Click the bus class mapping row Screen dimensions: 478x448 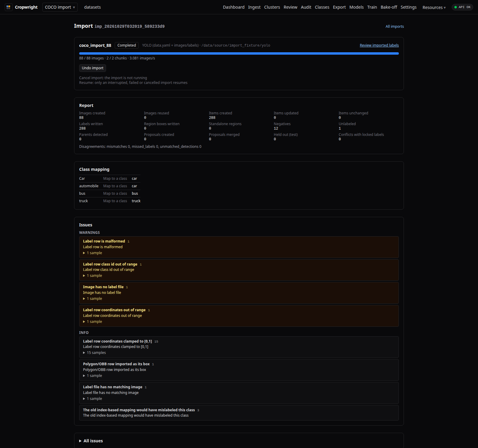(110, 194)
